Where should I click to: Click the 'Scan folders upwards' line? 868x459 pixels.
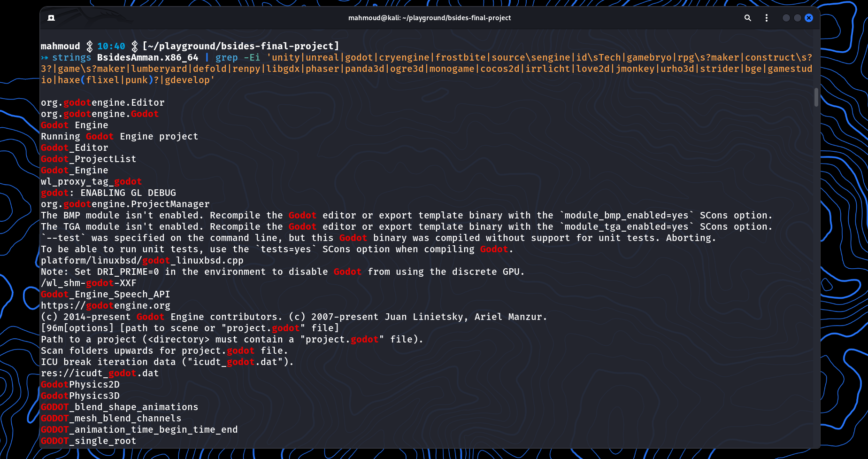point(165,350)
